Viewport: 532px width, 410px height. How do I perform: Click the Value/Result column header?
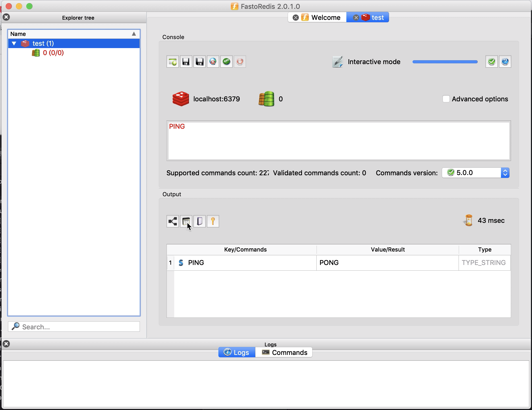(x=388, y=249)
